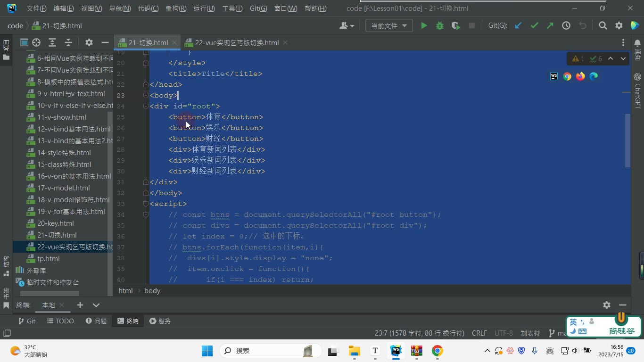Open the run configuration dropdown 当前文件
644x362 pixels.
[x=389, y=26]
